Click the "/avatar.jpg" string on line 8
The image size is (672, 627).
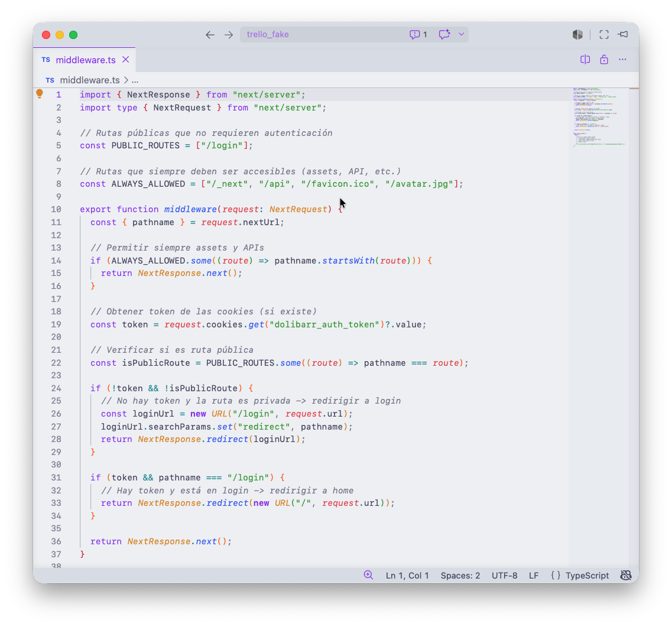coord(418,184)
